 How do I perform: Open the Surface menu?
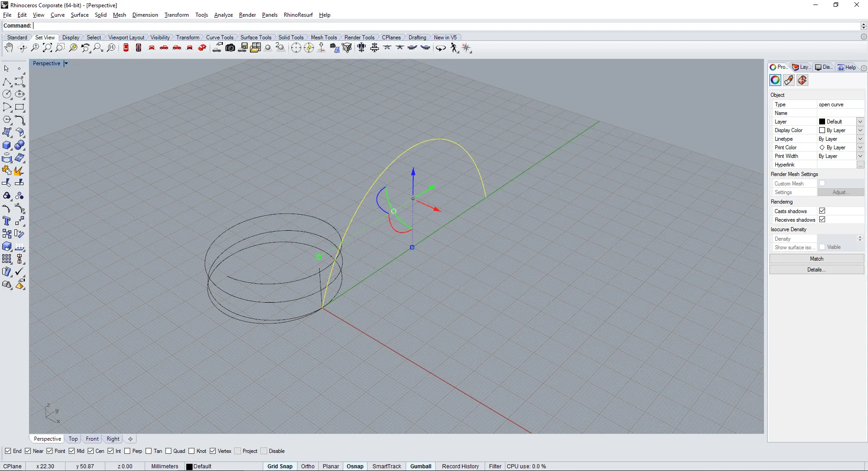click(x=80, y=15)
